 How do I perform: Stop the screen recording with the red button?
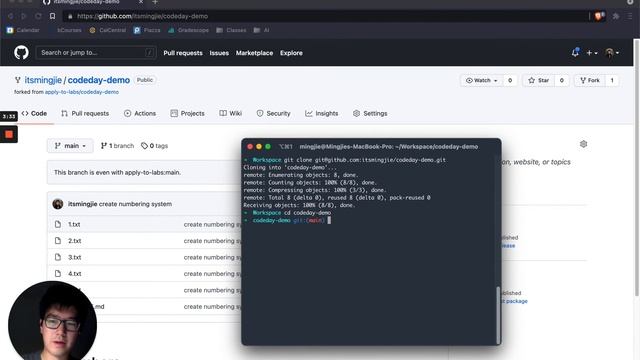click(9, 134)
